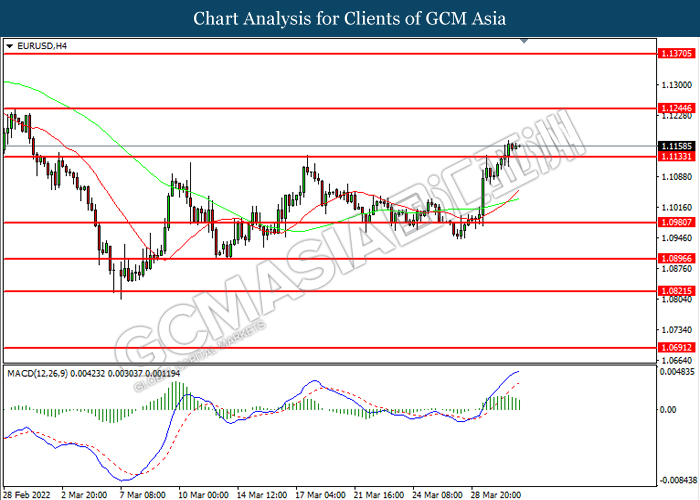Select the Chart Analysis for Clients title
Image resolution: width=700 pixels, height=500 pixels.
point(350,19)
